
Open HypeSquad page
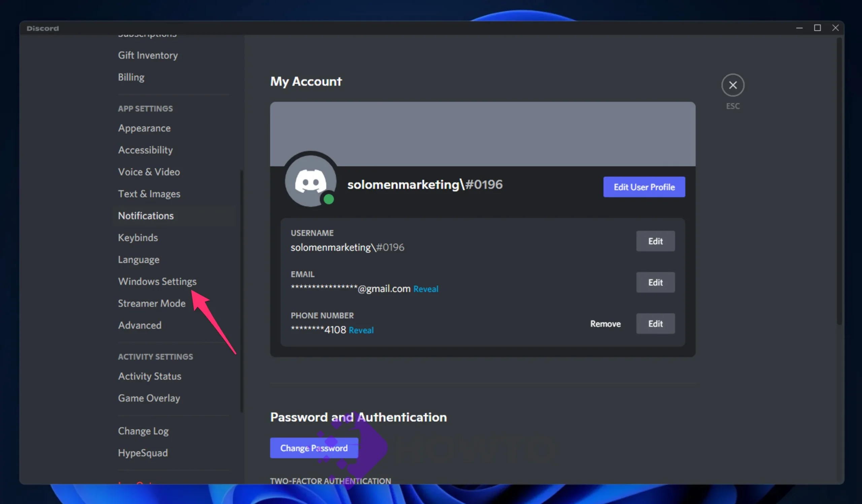(143, 453)
